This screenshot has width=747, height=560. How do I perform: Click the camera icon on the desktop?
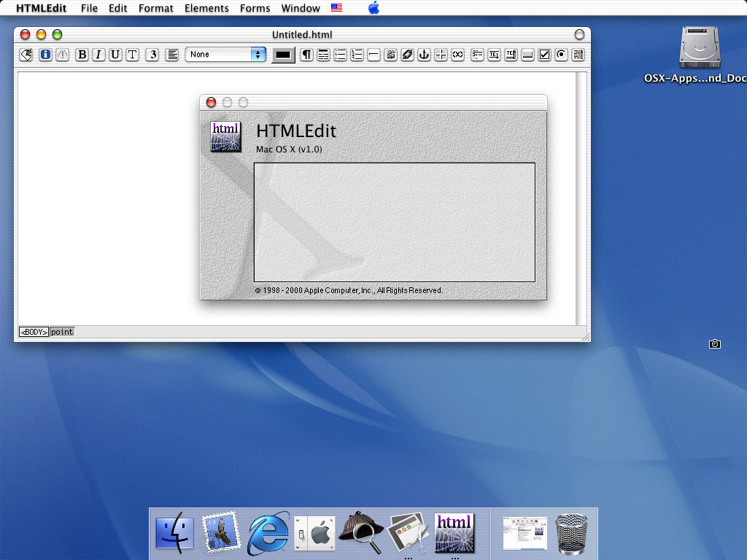[x=715, y=344]
